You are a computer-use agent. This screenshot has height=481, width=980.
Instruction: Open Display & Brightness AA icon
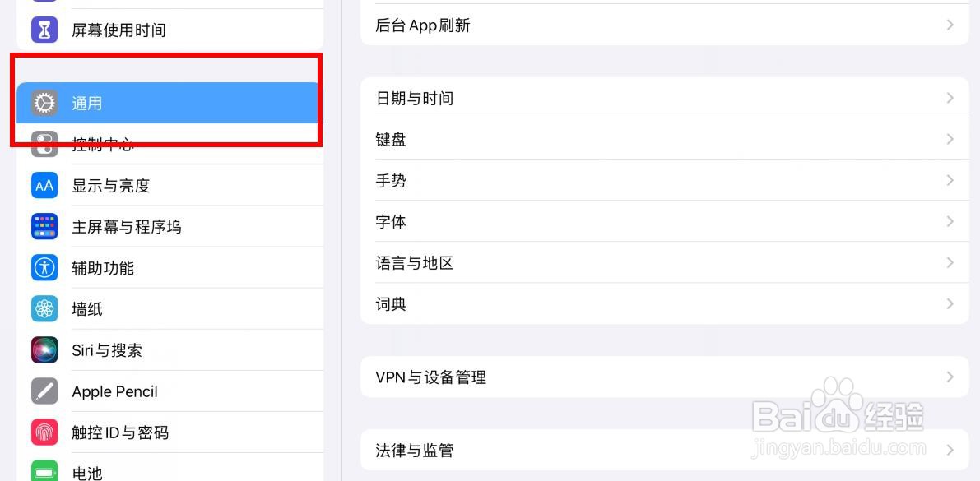pos(44,186)
